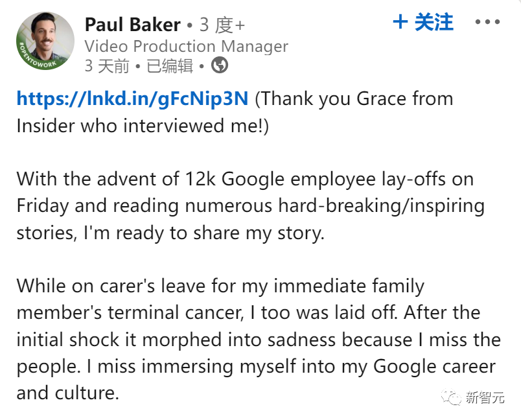The height and width of the screenshot is (420, 521).
Task: Click the 新智元 watermark text
Action: pos(485,397)
